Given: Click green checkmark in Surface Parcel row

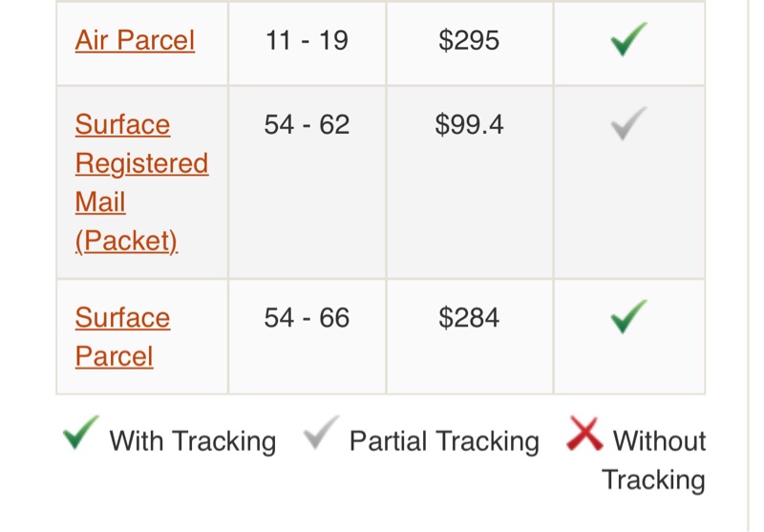Looking at the screenshot, I should 628,316.
